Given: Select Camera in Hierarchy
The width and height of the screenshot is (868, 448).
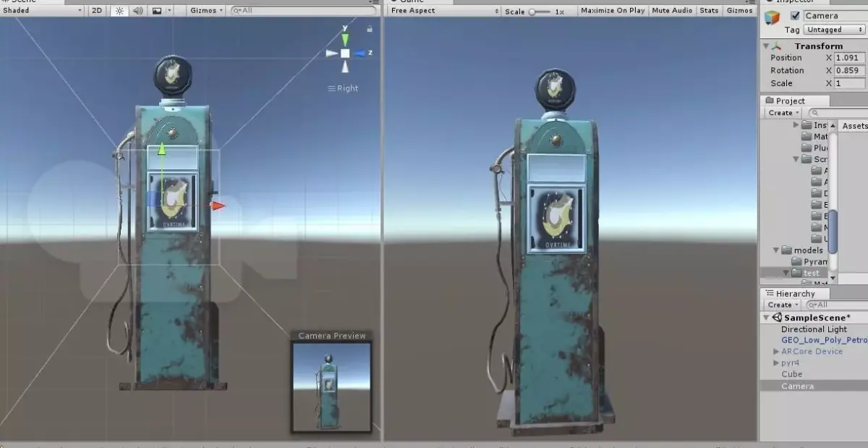Looking at the screenshot, I should [797, 386].
